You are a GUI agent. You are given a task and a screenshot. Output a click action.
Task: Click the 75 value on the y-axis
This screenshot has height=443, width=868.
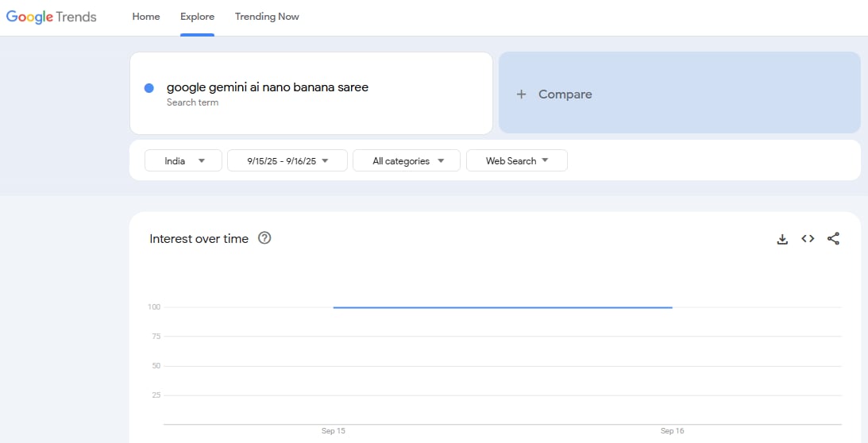pos(156,336)
